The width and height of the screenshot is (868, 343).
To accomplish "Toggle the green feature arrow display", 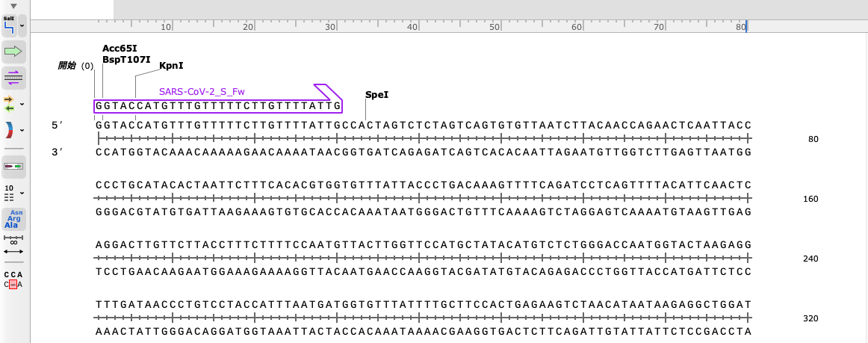I will [x=13, y=52].
